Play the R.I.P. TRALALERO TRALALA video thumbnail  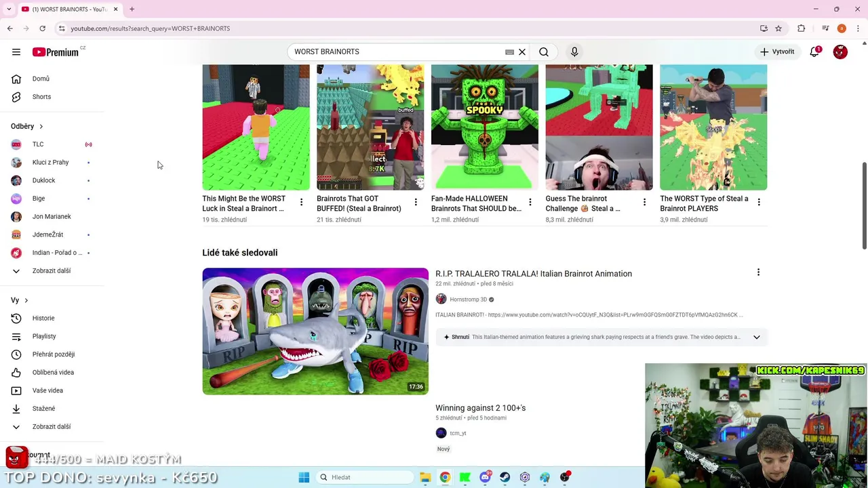tap(315, 331)
